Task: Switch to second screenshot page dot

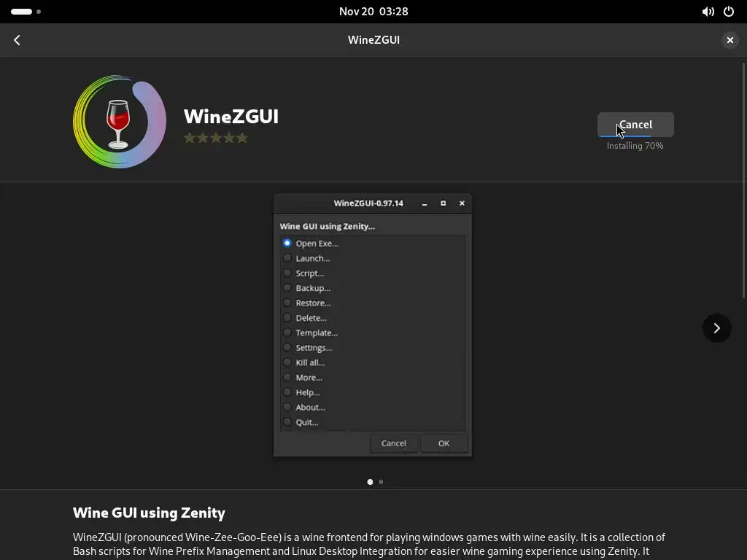Action: pyautogui.click(x=381, y=482)
